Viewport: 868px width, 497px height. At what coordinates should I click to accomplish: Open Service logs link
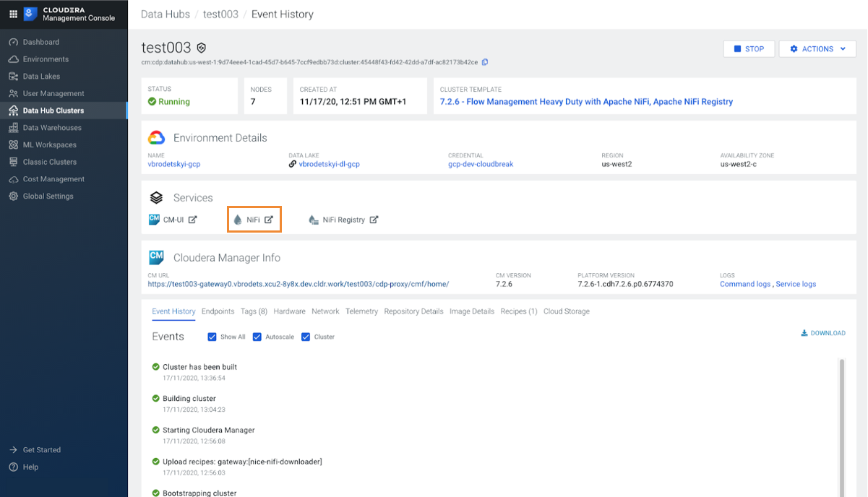796,284
